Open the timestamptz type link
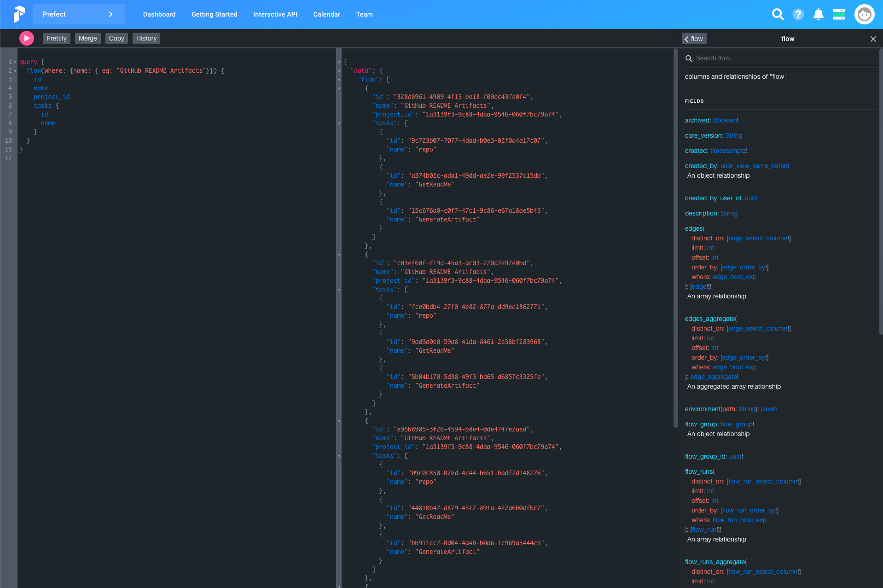883x588 pixels. pos(728,151)
